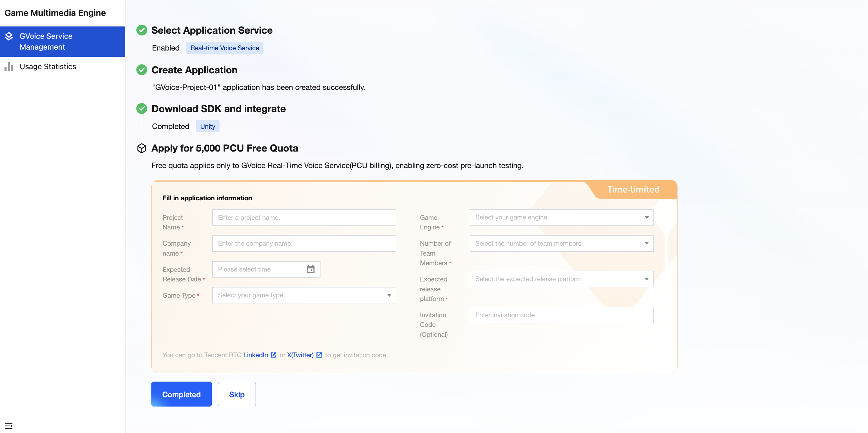Focus the Enter invitation code field
The width and height of the screenshot is (868, 433).
click(x=561, y=315)
